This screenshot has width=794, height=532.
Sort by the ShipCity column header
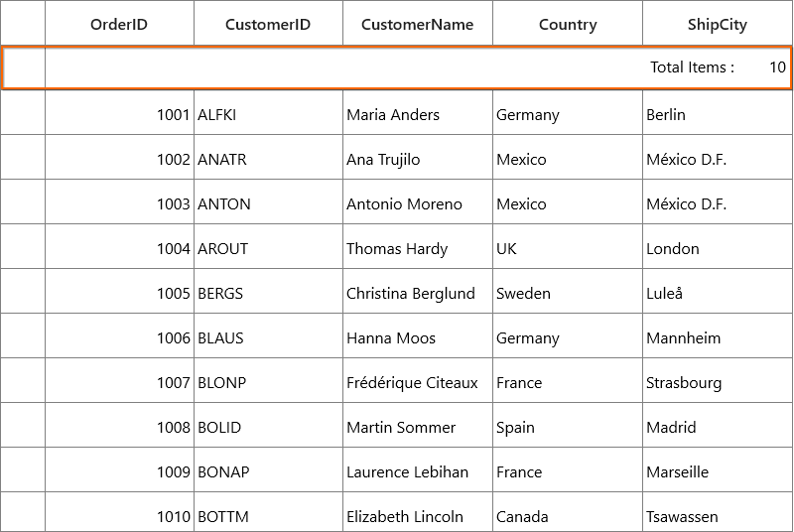718,24
